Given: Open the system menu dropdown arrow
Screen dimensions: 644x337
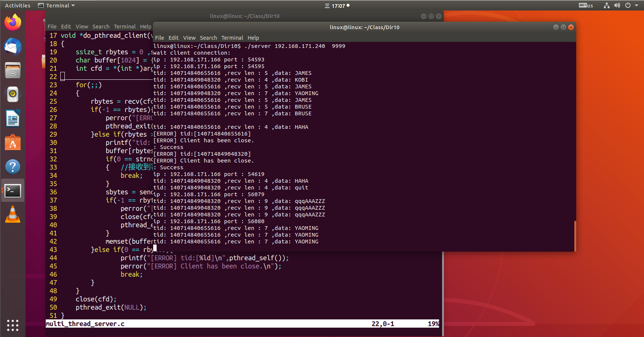Looking at the screenshot, I should (x=637, y=6).
